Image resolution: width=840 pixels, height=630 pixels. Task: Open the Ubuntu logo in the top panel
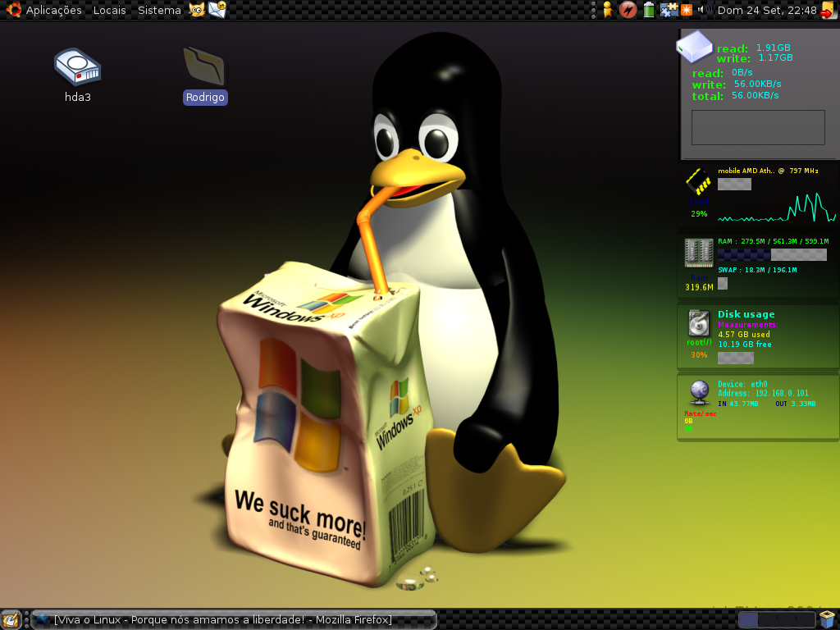tap(13, 10)
